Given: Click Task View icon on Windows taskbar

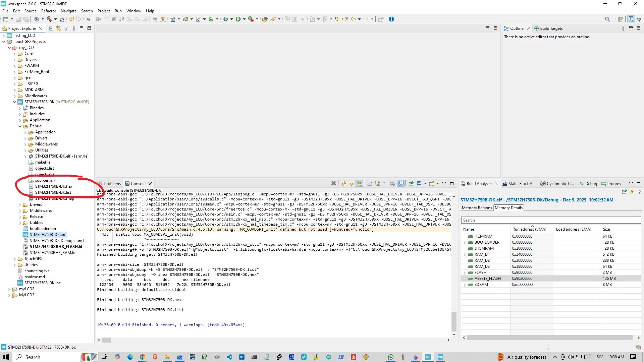Looking at the screenshot, I should [x=105, y=357].
